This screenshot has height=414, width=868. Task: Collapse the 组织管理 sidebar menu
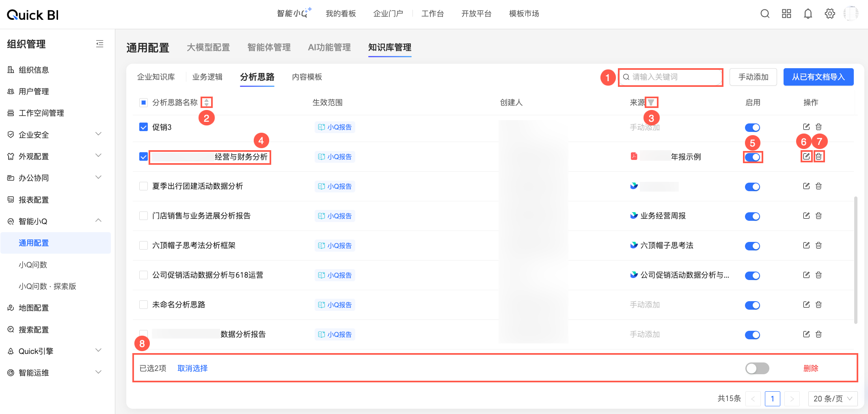[99, 44]
